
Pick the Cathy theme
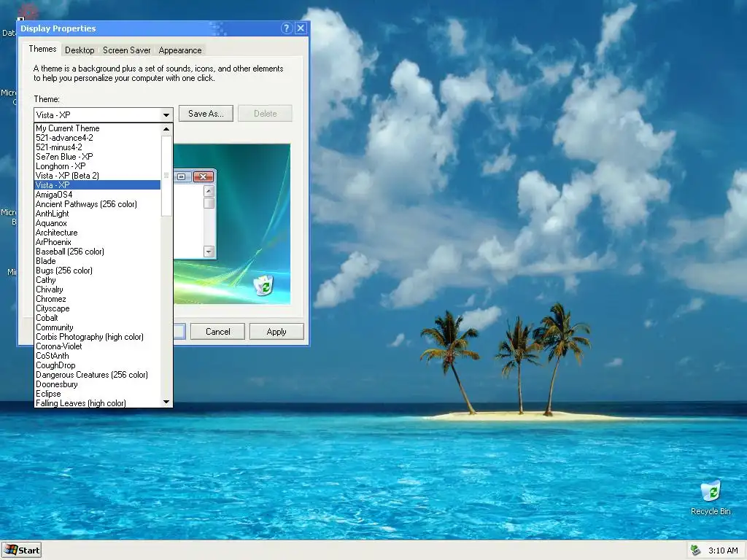tap(98, 280)
